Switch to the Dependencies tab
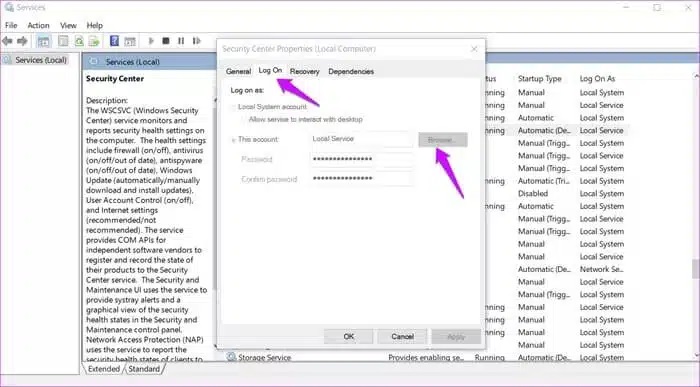 point(351,71)
